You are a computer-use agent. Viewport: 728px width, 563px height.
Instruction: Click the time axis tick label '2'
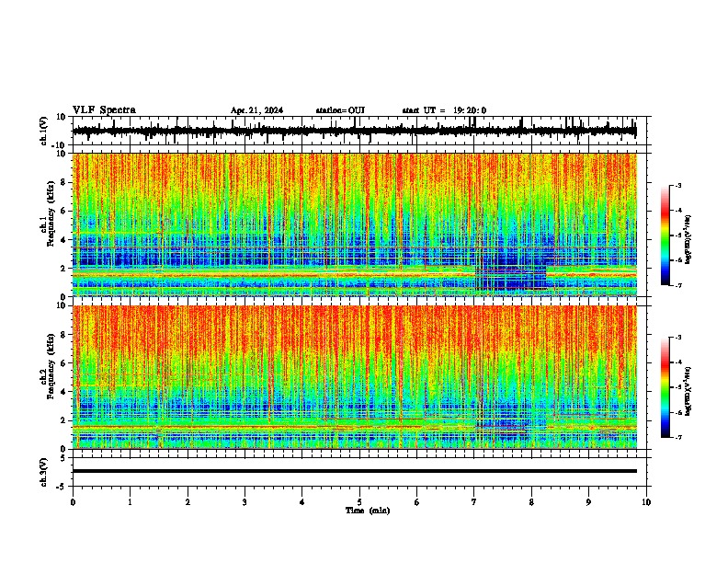[x=188, y=502]
